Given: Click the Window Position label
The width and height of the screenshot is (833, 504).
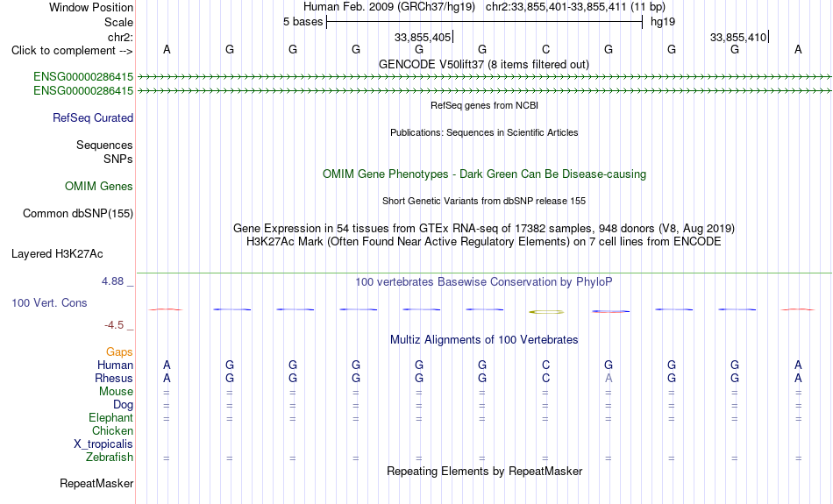Looking at the screenshot, I should tap(91, 7).
